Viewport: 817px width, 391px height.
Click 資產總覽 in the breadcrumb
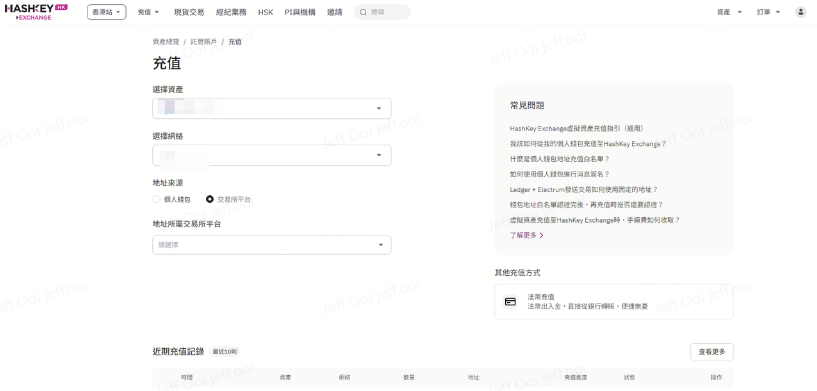[x=166, y=42]
